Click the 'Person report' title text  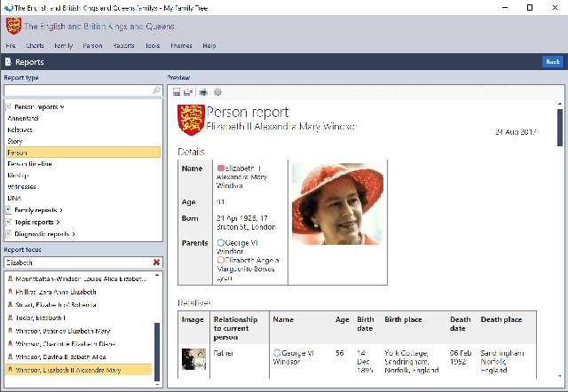[x=248, y=113]
